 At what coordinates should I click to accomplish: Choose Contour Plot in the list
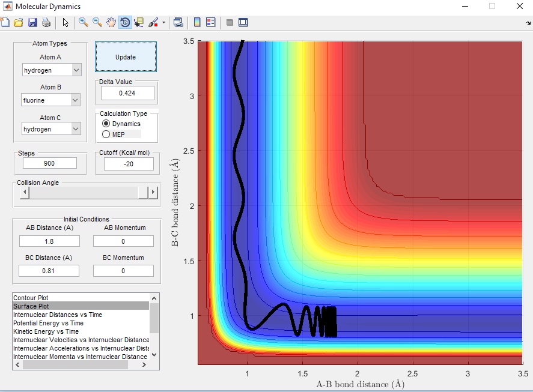coord(31,298)
